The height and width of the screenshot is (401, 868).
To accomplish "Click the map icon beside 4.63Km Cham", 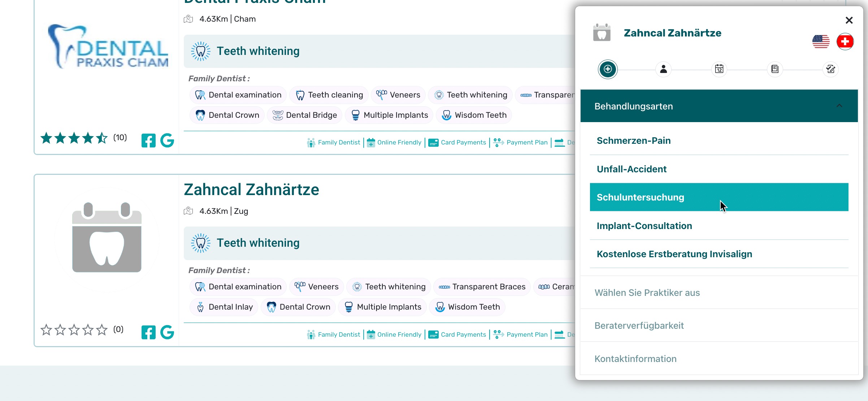I will [188, 19].
